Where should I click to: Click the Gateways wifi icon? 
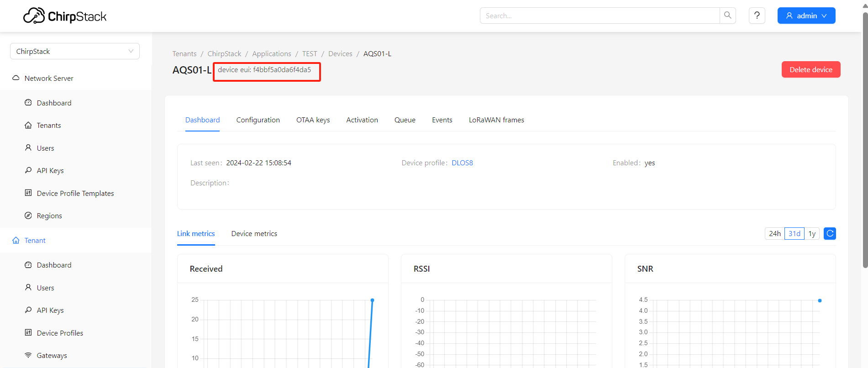[x=28, y=355]
